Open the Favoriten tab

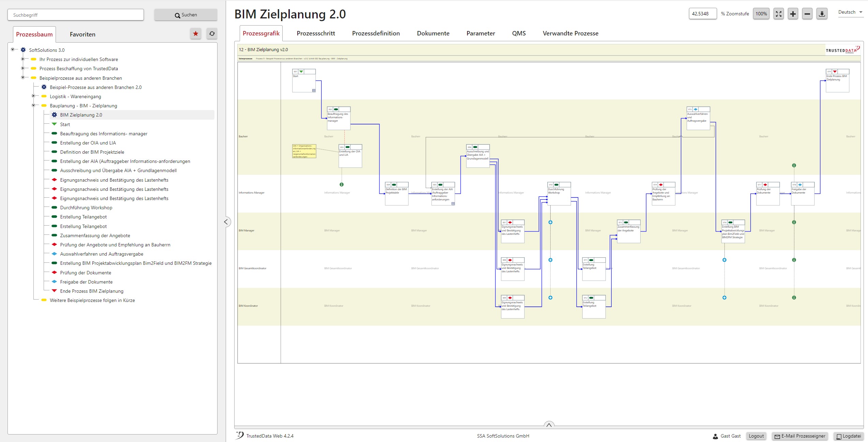point(83,34)
